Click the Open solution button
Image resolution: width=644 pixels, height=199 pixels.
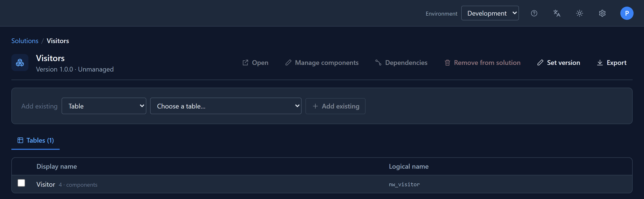click(255, 62)
